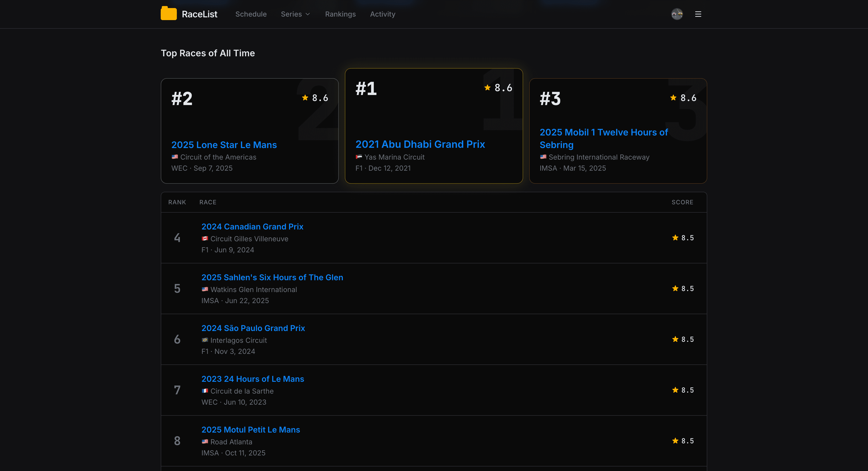The image size is (868, 471).
Task: Click the UAE flag beside Yas Marina Circuit
Action: click(x=359, y=157)
